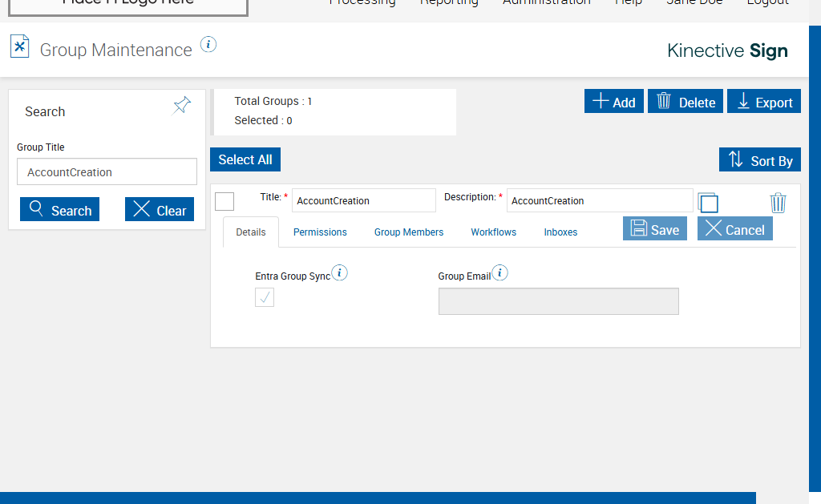
Task: Save the group changes
Action: click(x=655, y=228)
